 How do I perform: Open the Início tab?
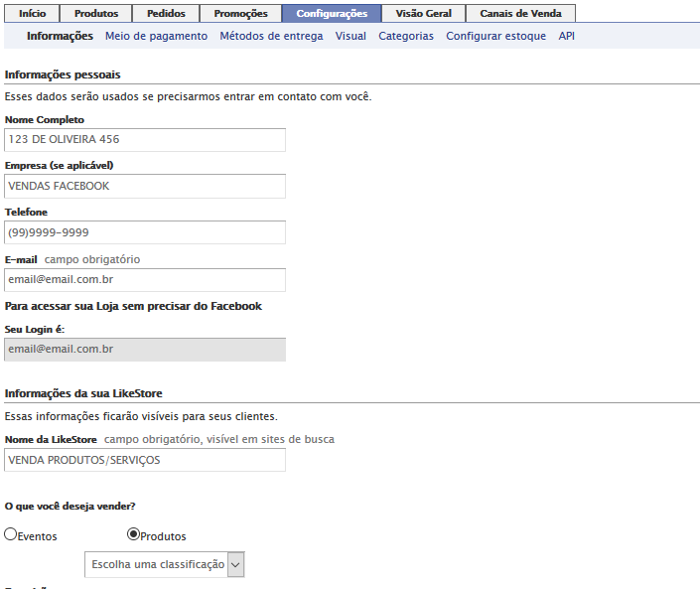(32, 14)
